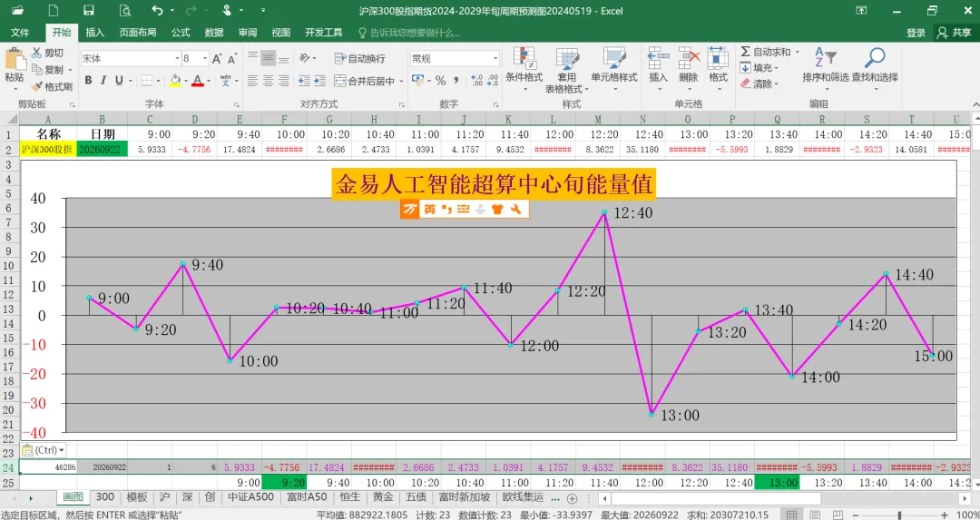Open Format (格式) cells menu
Image resolution: width=980 pixels, height=520 pixels.
point(718,69)
